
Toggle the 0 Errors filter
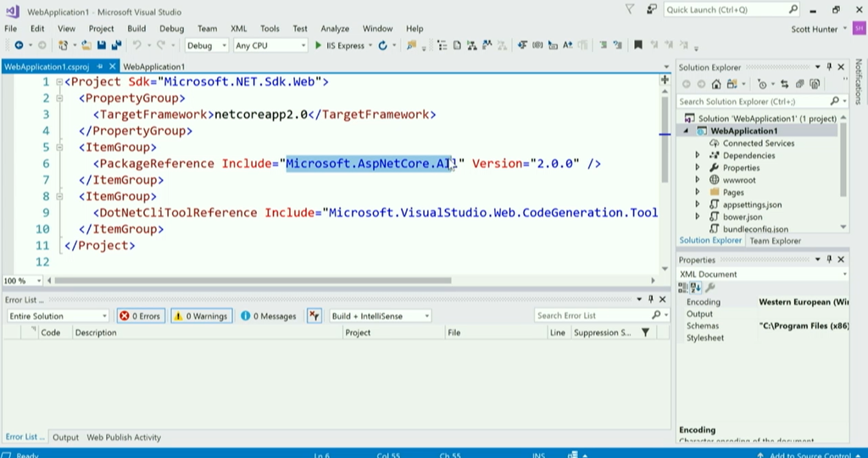coord(141,316)
